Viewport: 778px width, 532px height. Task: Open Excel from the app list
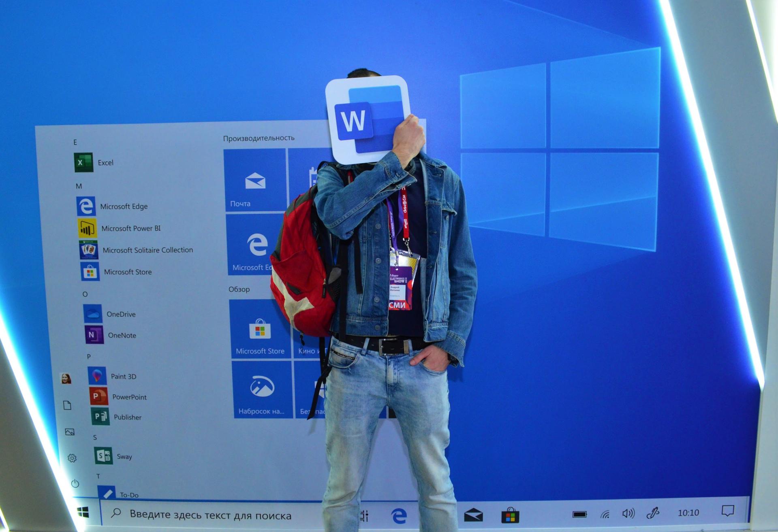[x=94, y=162]
